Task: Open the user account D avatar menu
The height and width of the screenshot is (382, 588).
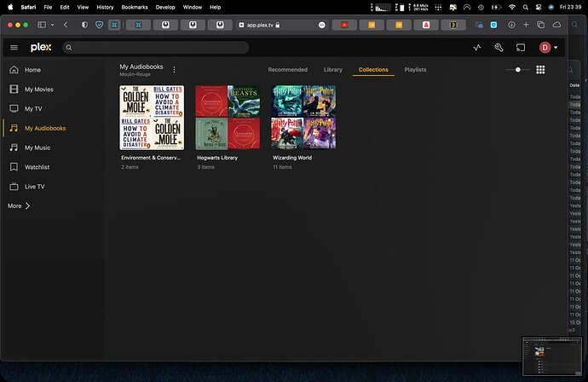Action: tap(548, 47)
